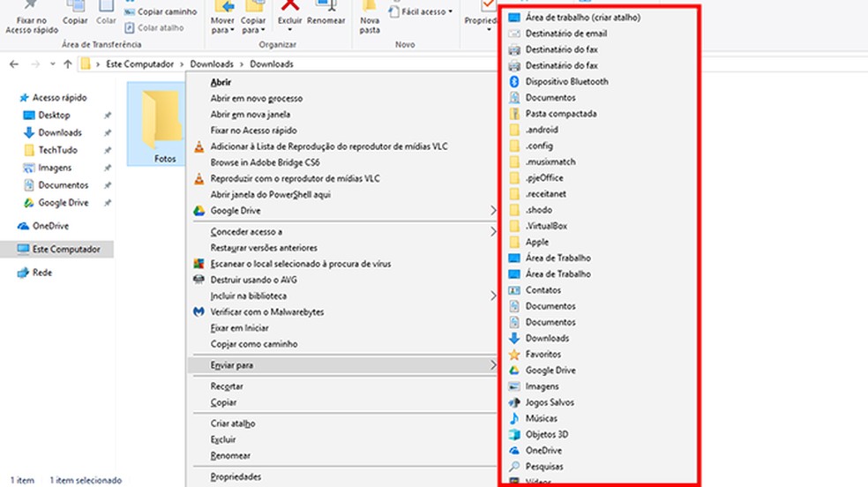
Task: Click Malwarebytes icon in context menu
Action: pos(198,311)
